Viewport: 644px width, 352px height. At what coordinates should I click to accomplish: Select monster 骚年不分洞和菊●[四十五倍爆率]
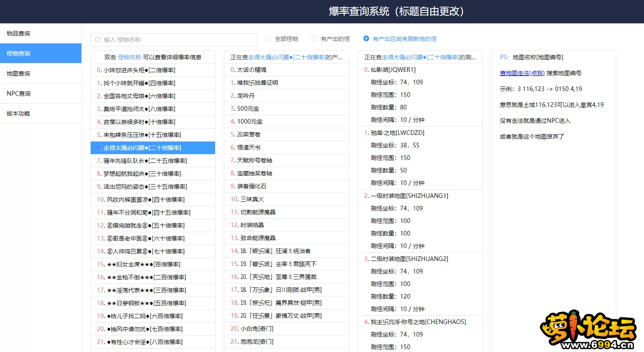click(x=153, y=213)
